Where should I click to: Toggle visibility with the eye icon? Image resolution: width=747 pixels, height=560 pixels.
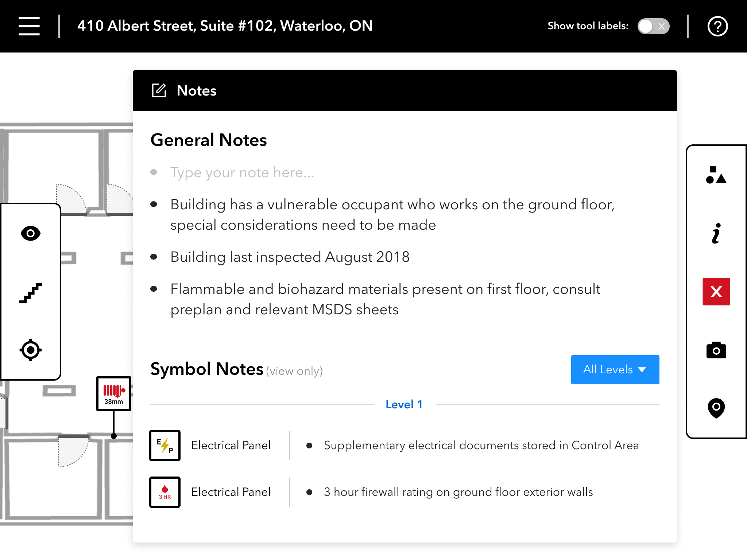click(31, 233)
